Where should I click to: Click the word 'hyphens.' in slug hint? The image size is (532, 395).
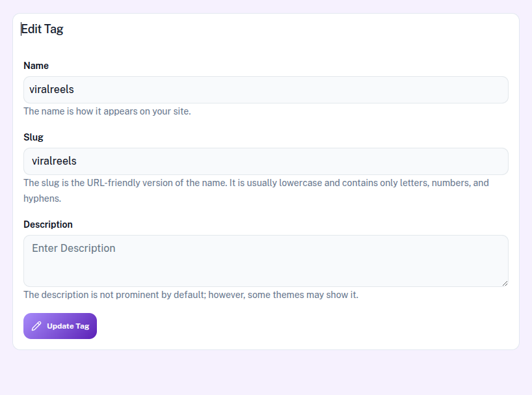(42, 198)
